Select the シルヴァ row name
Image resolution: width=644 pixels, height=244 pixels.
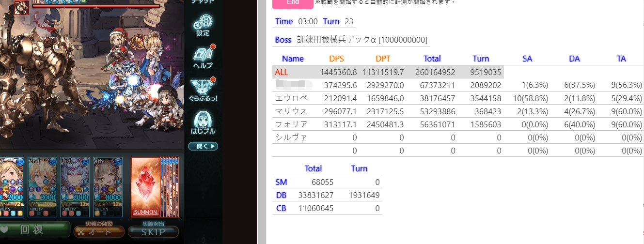click(291, 137)
